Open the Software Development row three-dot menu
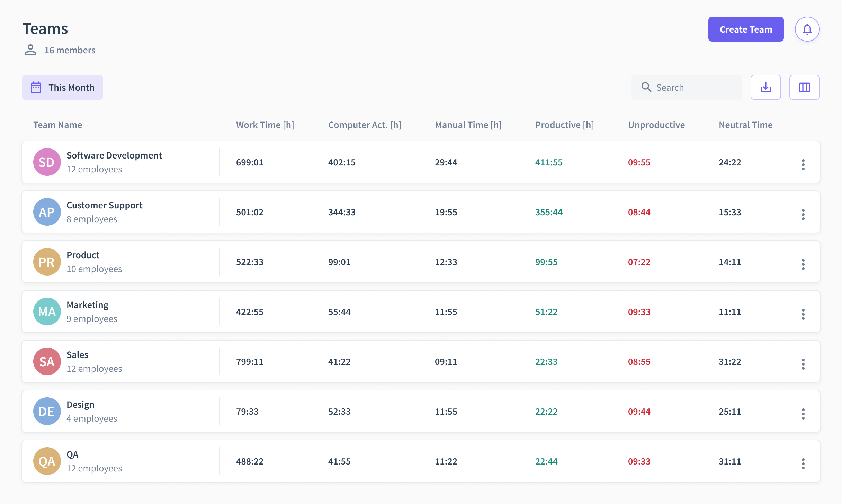842x504 pixels. click(803, 165)
